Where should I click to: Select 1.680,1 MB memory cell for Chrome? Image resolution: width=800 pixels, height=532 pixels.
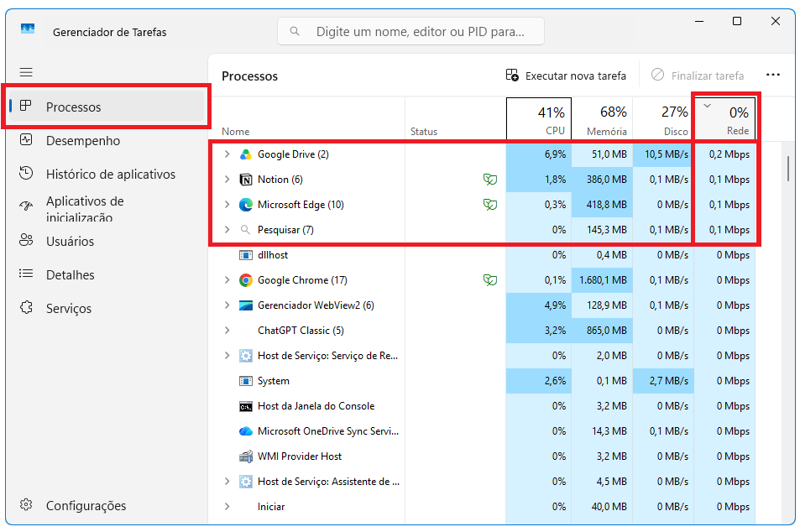602,280
